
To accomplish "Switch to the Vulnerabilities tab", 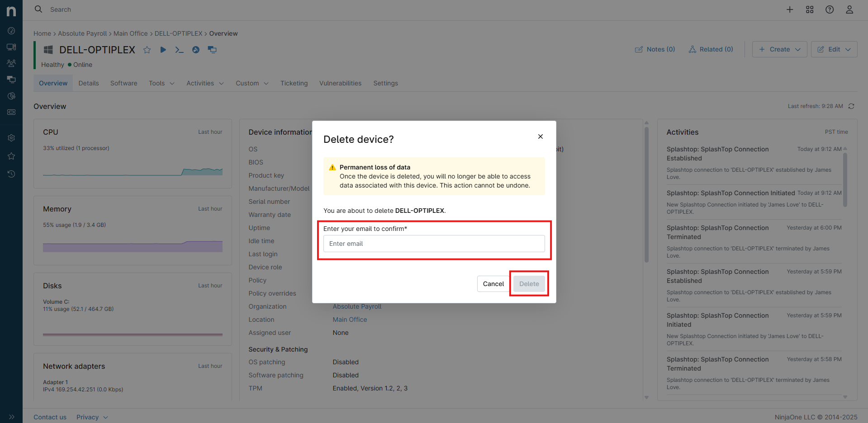I will (340, 83).
